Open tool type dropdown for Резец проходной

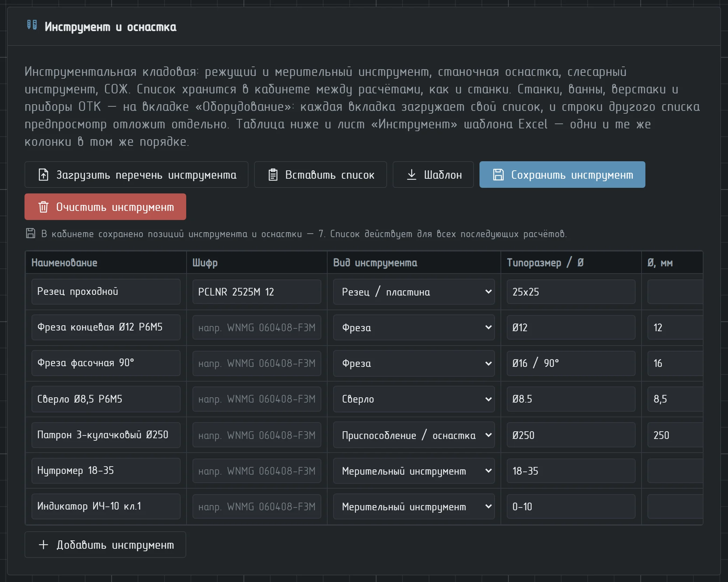414,292
